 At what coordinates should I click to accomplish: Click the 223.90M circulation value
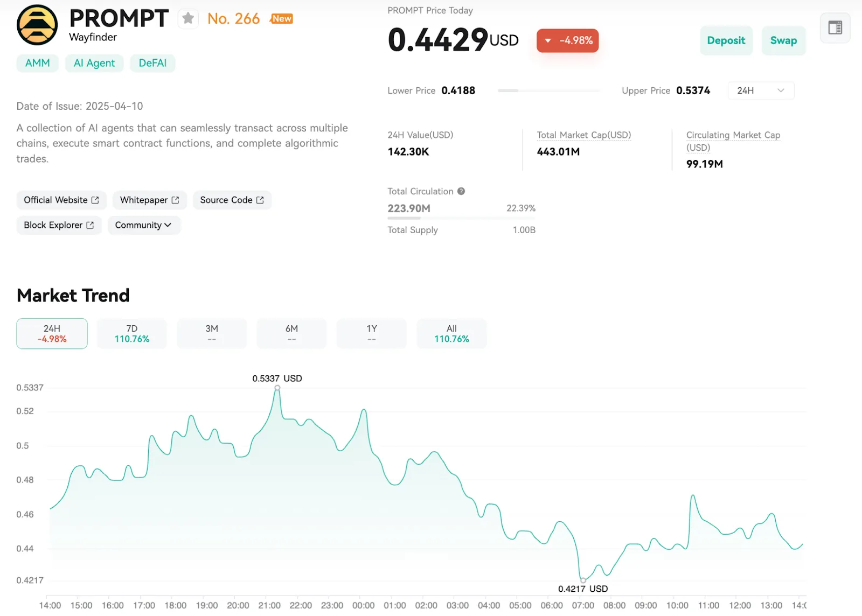tap(409, 208)
